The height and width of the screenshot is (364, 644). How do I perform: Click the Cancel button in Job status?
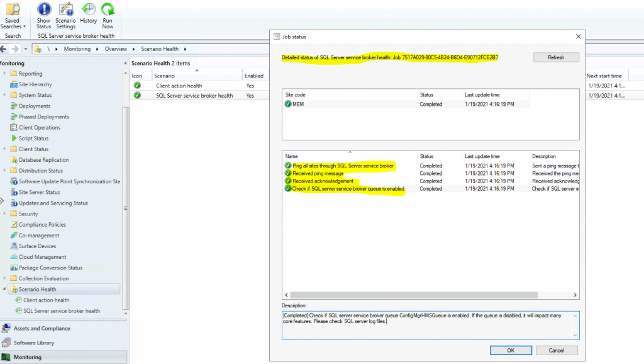[556, 350]
